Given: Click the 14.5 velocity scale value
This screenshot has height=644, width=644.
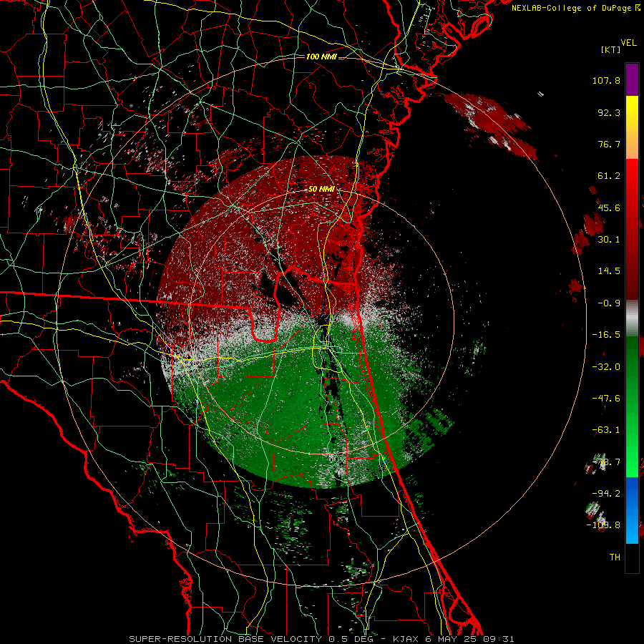Looking at the screenshot, I should click(x=609, y=271).
